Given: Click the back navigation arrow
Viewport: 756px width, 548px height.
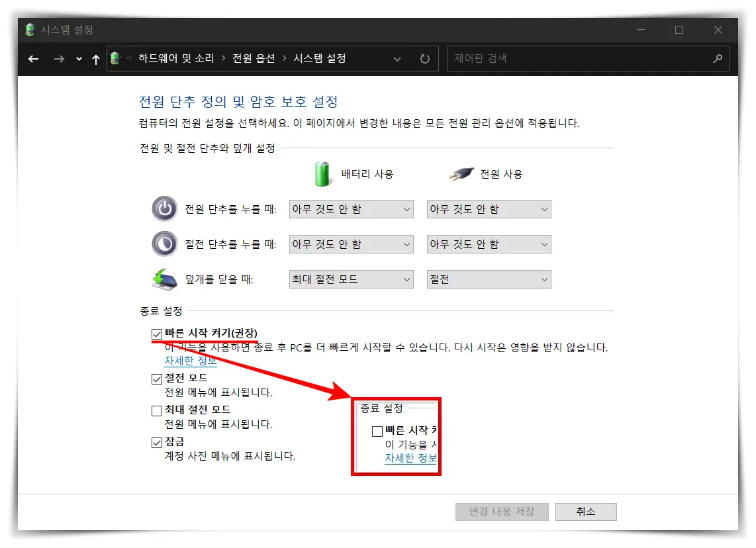Looking at the screenshot, I should tap(33, 59).
